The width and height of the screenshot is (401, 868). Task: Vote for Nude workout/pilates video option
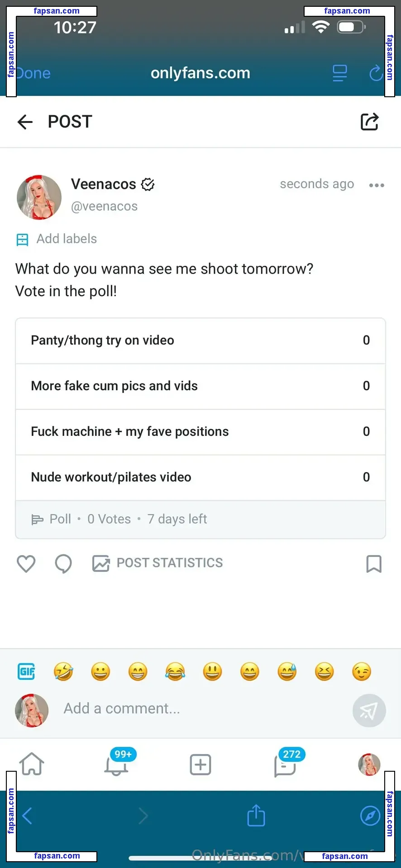point(200,477)
